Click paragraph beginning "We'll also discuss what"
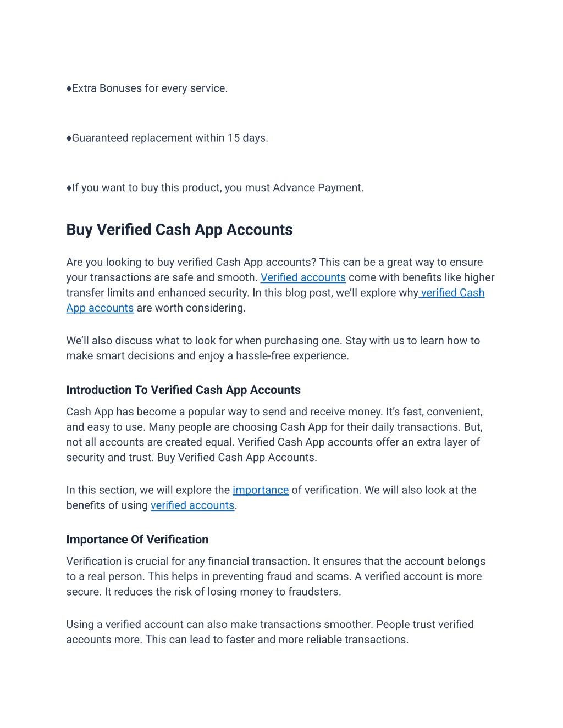Screen dimensions: 563x728 [273, 348]
